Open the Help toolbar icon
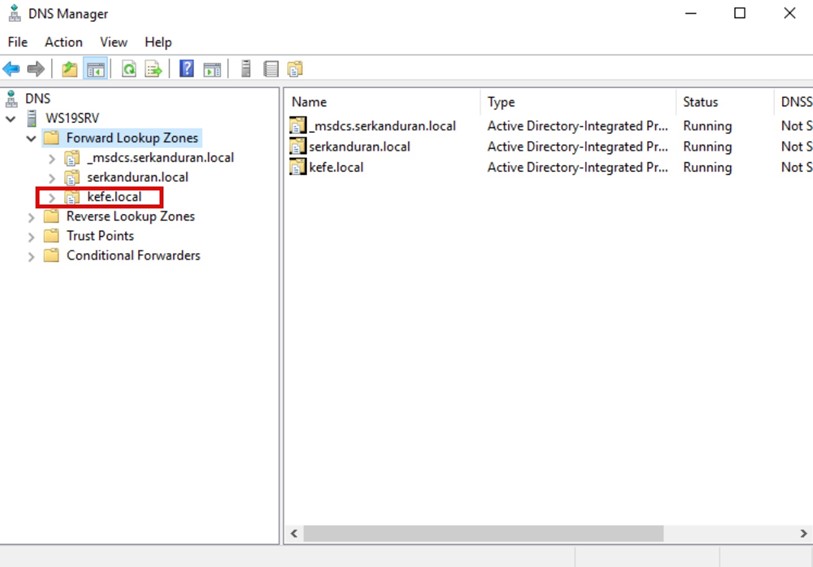 pyautogui.click(x=187, y=68)
